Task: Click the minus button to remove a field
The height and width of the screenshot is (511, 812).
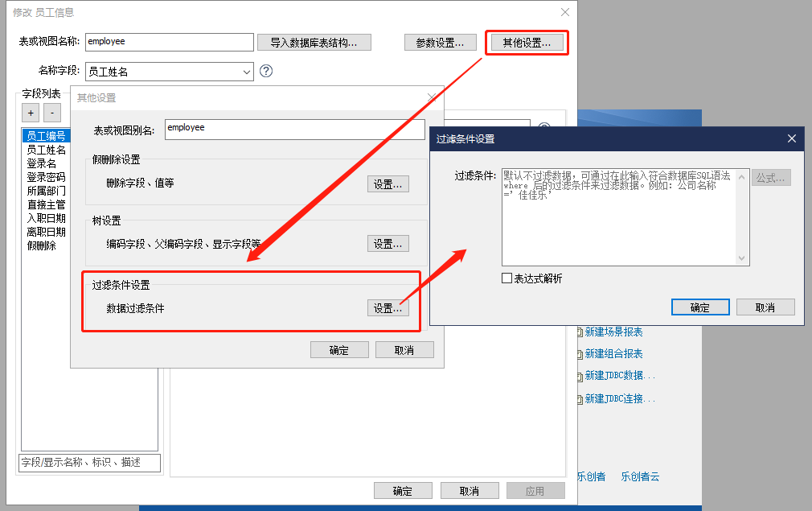Action: click(51, 113)
